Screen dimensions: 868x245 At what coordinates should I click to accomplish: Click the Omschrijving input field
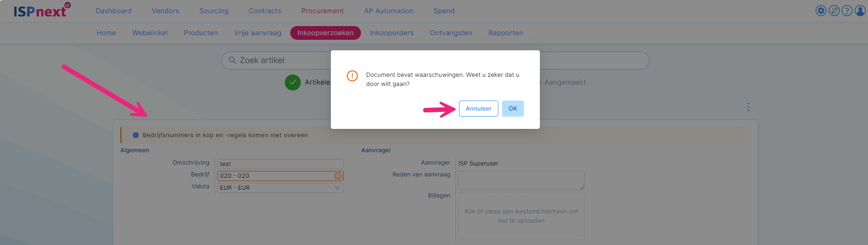point(280,164)
